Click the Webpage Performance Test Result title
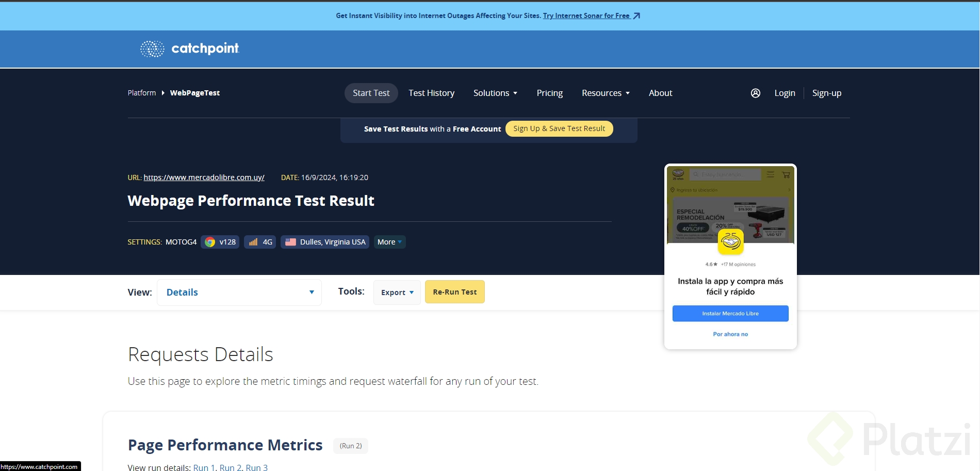This screenshot has height=471, width=980. tap(251, 201)
